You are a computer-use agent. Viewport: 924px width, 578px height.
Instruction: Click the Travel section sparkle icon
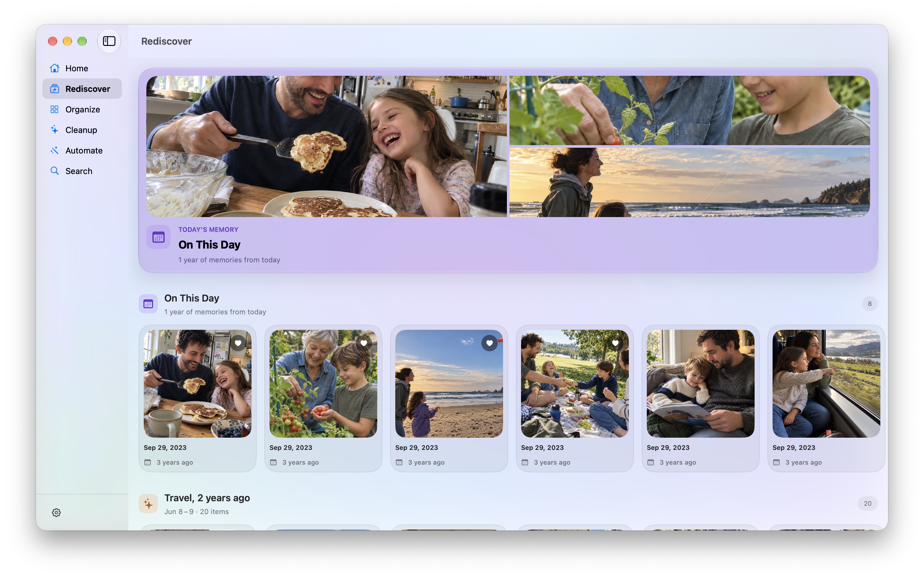[148, 504]
